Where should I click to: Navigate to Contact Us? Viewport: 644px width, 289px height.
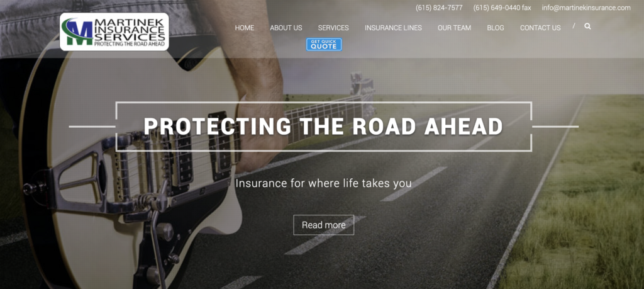(540, 28)
